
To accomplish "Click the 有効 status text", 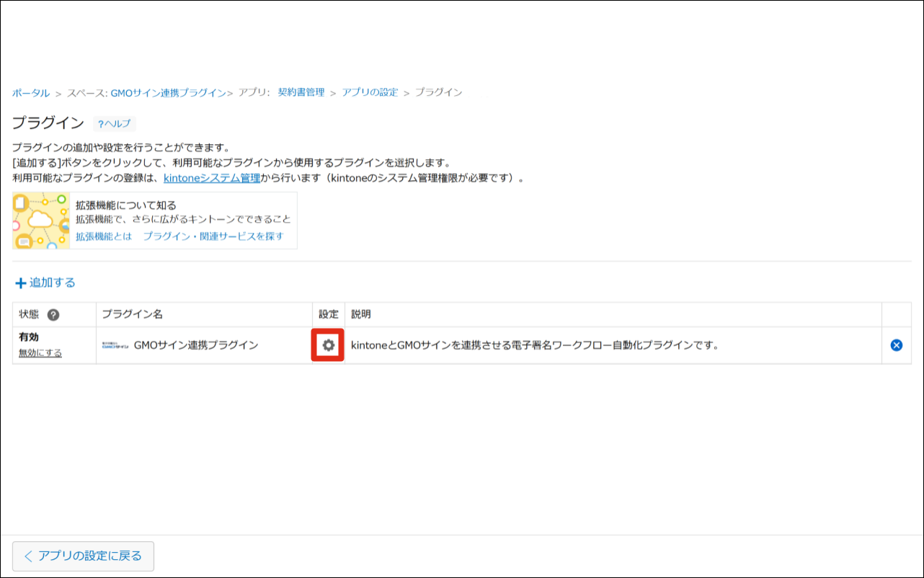I will pyautogui.click(x=29, y=337).
